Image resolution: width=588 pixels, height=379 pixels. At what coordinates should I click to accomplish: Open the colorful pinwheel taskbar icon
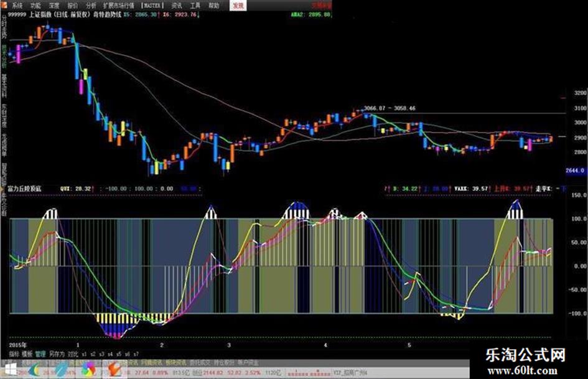(x=88, y=370)
